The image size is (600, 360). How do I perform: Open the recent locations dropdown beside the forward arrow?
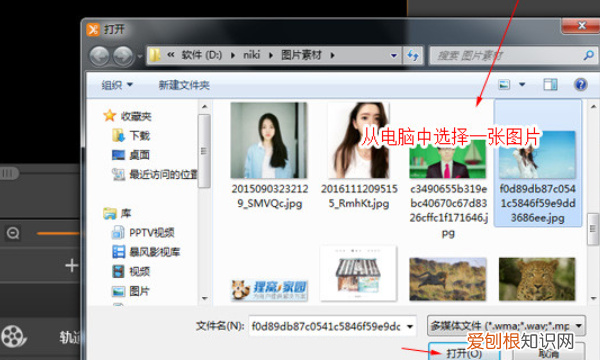click(x=140, y=56)
